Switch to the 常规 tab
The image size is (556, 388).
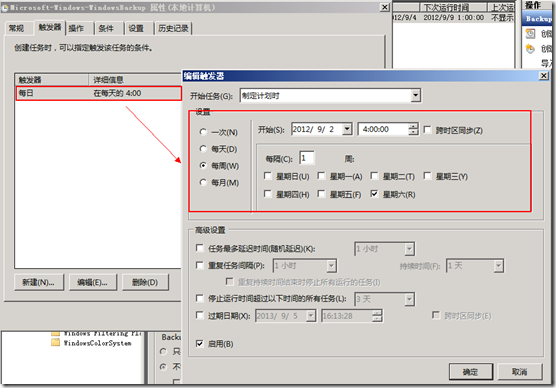pos(17,28)
